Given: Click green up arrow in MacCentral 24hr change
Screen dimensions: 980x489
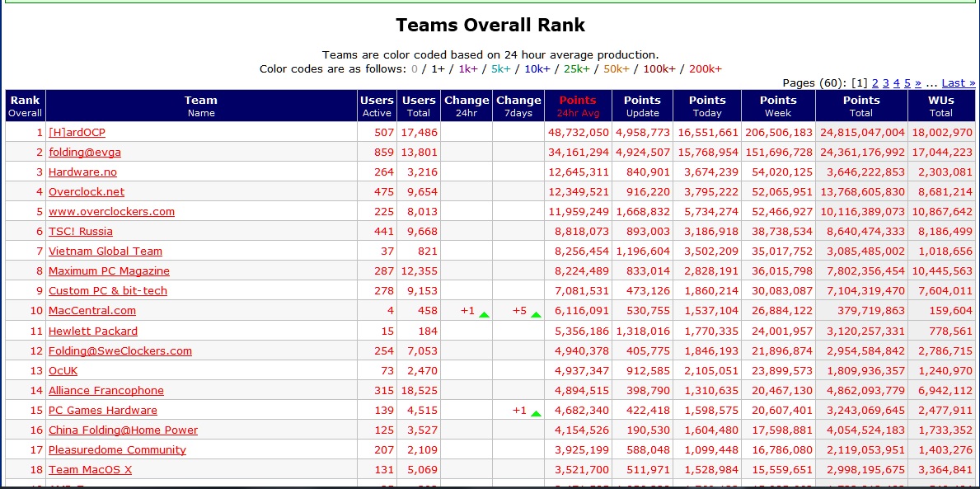Looking at the screenshot, I should tap(484, 314).
